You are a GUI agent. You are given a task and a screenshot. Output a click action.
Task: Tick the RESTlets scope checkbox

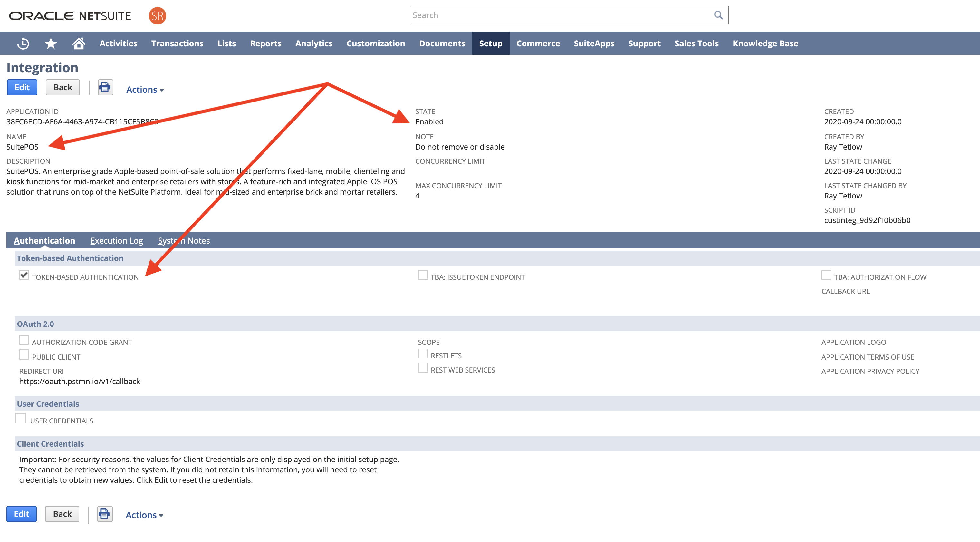pyautogui.click(x=423, y=353)
